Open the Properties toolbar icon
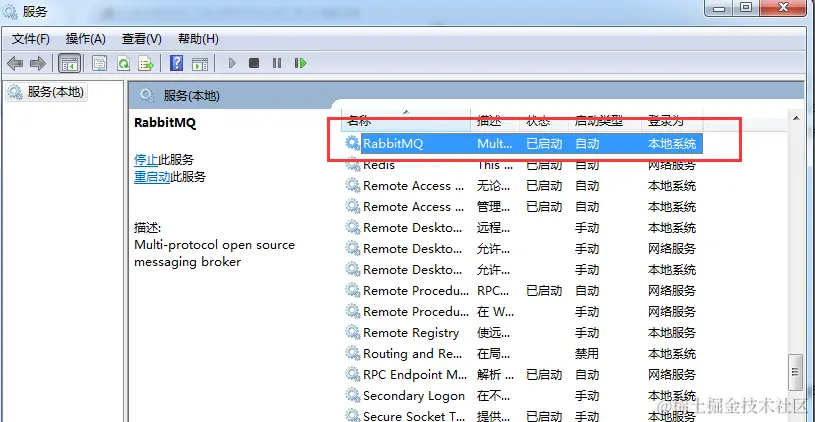 99,63
